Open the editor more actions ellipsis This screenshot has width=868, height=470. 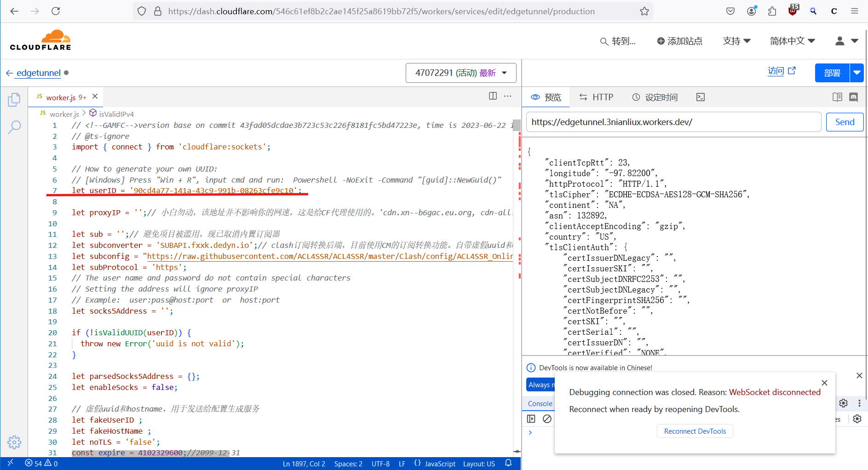507,96
